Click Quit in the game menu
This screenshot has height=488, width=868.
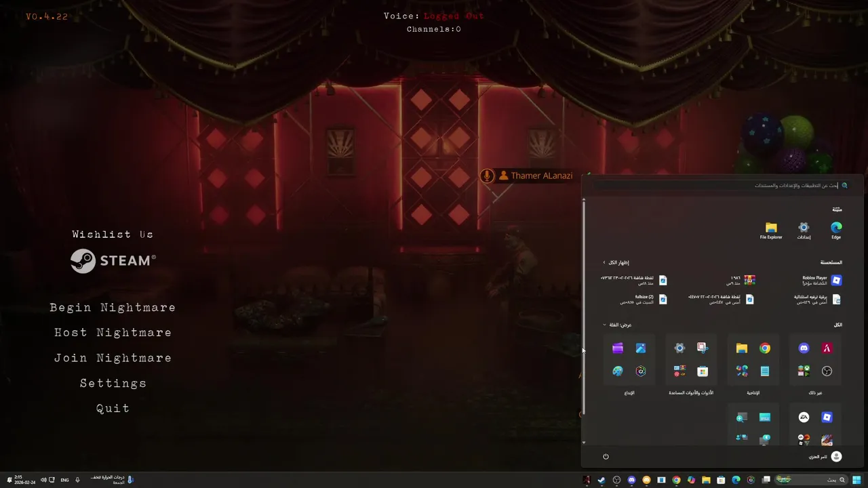pos(113,409)
